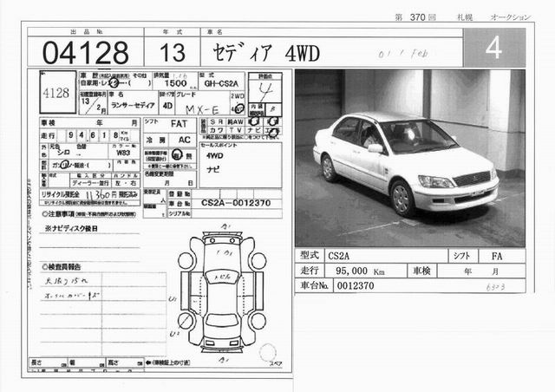Click ナビ in the sales point box
Image resolution: width=555 pixels, height=392 pixels.
click(x=213, y=169)
